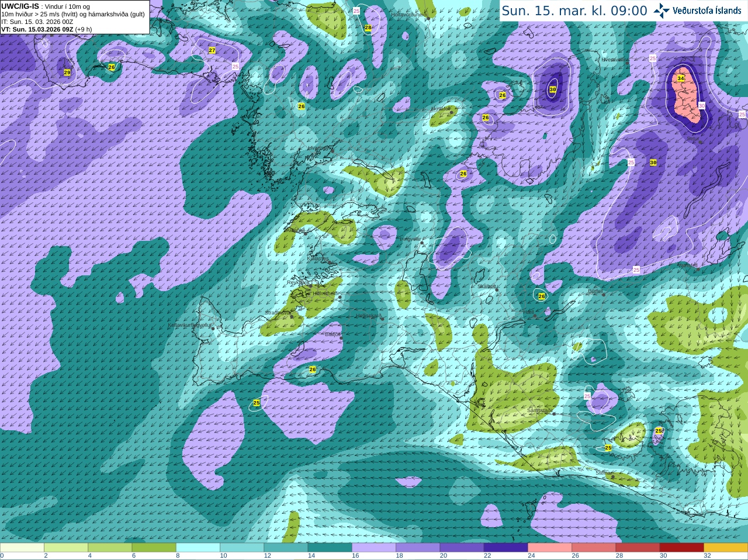Click the Setur station label
The image size is (748, 560).
click(x=692, y=139)
